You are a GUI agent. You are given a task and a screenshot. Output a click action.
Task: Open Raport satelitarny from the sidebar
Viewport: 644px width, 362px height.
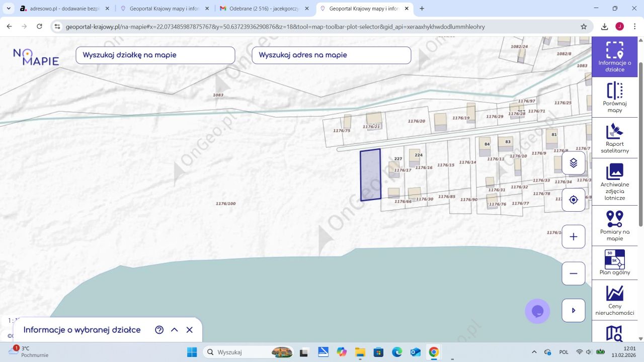pos(615,138)
